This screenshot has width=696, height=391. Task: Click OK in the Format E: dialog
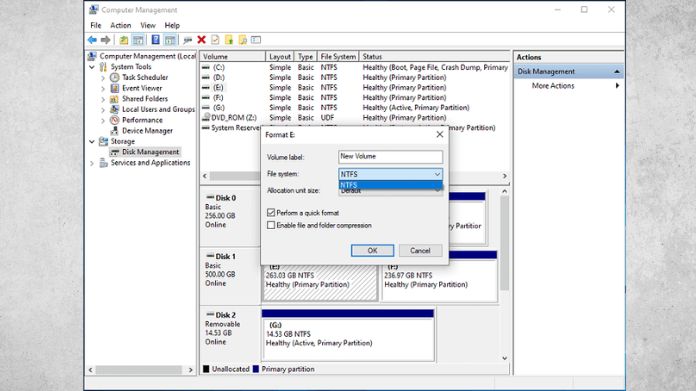[372, 250]
